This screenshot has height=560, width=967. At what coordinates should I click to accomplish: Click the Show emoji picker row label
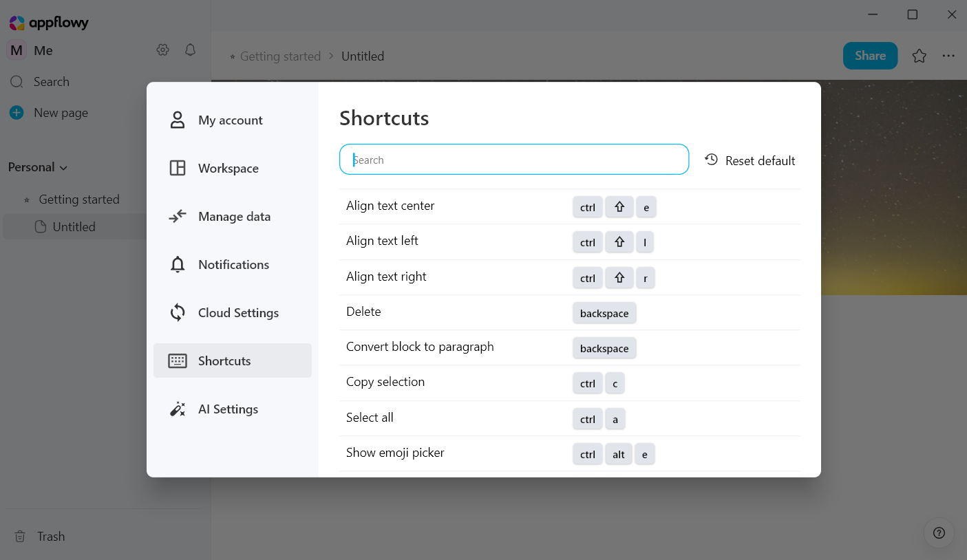tap(395, 453)
